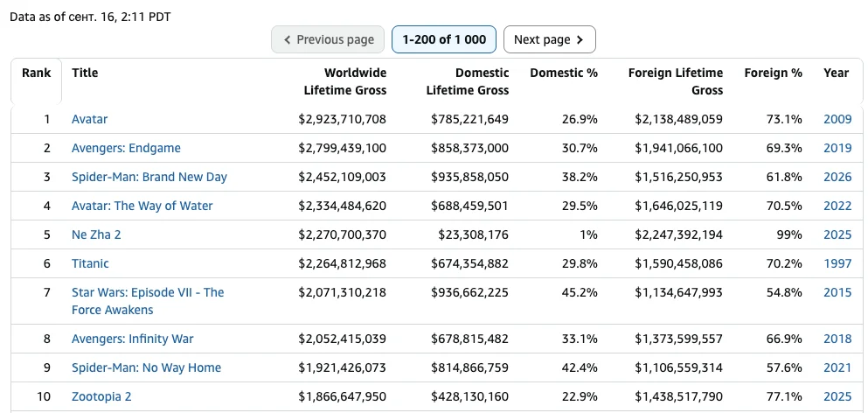Open Avengers: Endgame title link
The height and width of the screenshot is (413, 868).
click(x=126, y=148)
